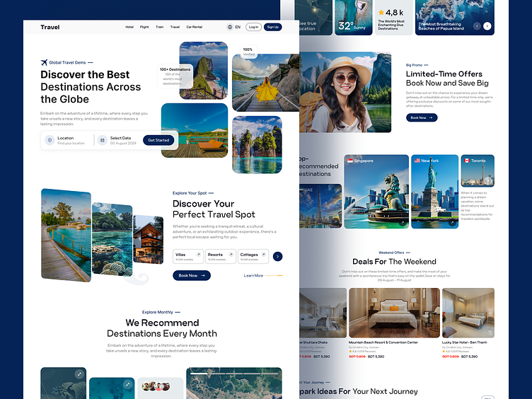The height and width of the screenshot is (399, 532).
Task: Open the boardwalk lagoon photo
Action: pos(66,235)
